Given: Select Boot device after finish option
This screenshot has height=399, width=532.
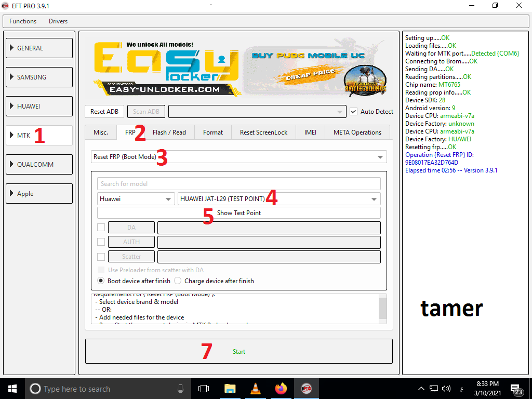Looking at the screenshot, I should (101, 281).
